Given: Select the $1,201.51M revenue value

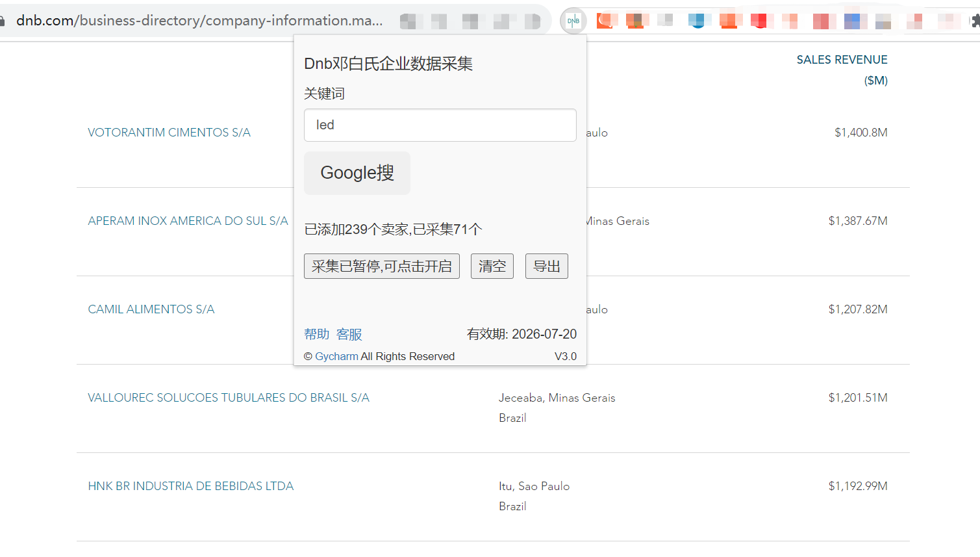Looking at the screenshot, I should (858, 398).
